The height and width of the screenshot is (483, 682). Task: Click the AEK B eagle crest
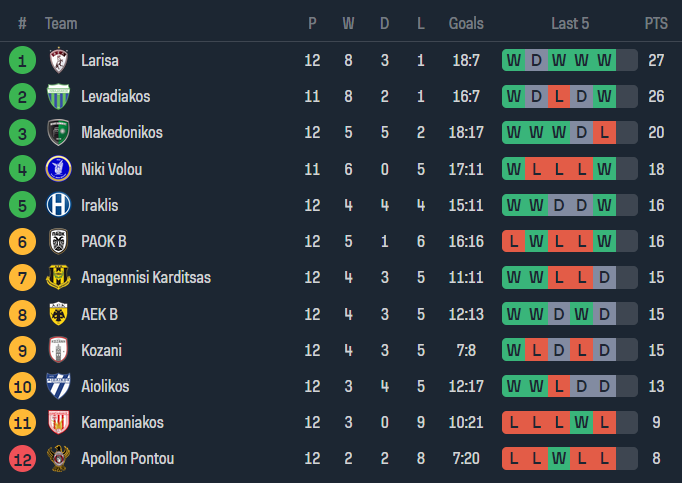59,314
